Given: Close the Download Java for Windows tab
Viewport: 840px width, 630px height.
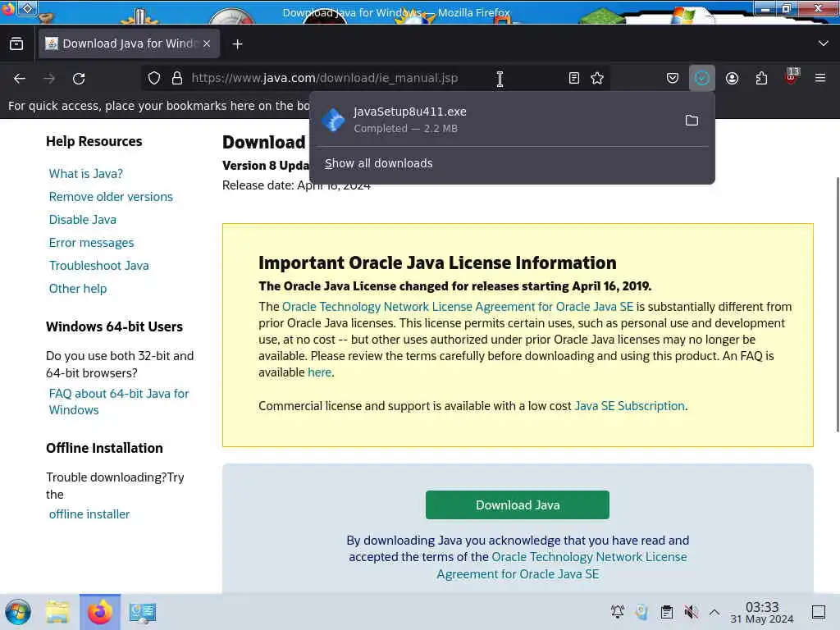Looking at the screenshot, I should click(207, 43).
